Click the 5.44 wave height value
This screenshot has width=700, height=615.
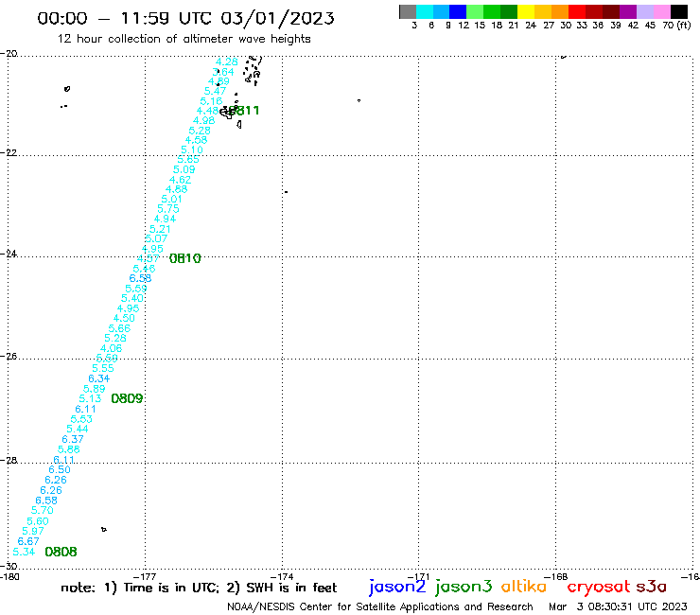coord(78,429)
